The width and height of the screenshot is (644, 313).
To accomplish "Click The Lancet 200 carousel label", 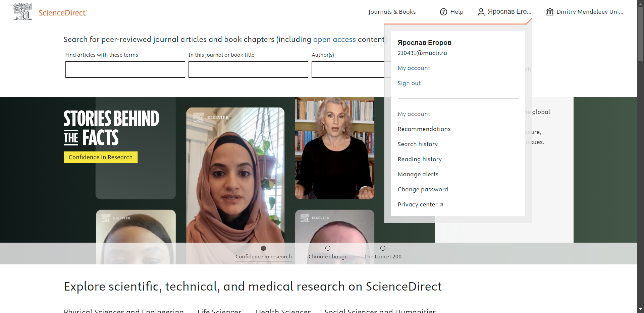I will pyautogui.click(x=383, y=257).
